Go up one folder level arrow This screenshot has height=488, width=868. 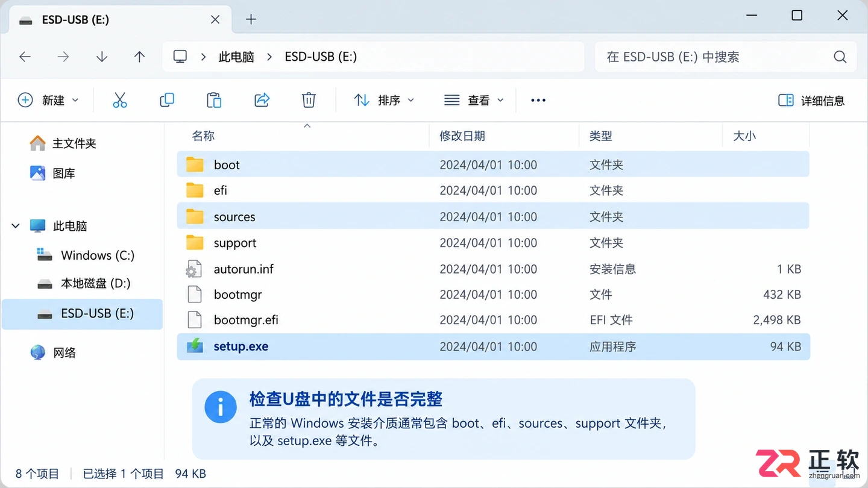tap(139, 57)
